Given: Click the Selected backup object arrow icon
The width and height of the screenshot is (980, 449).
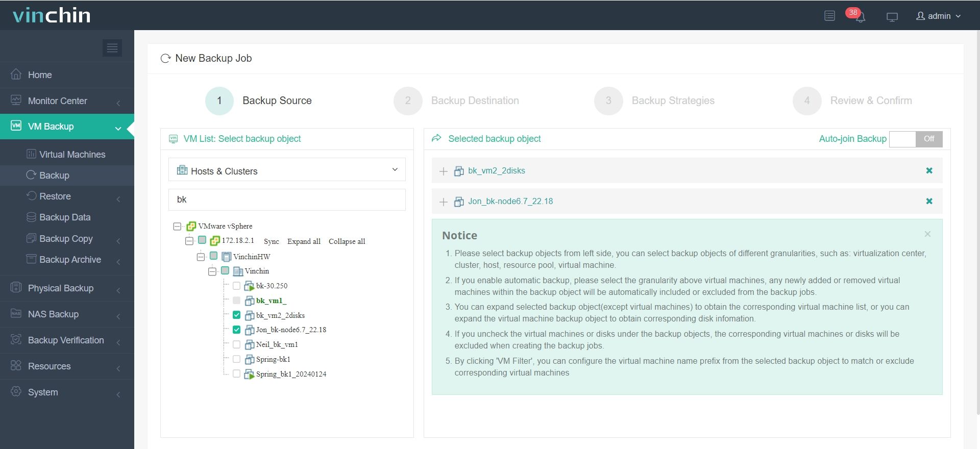Looking at the screenshot, I should 436,138.
